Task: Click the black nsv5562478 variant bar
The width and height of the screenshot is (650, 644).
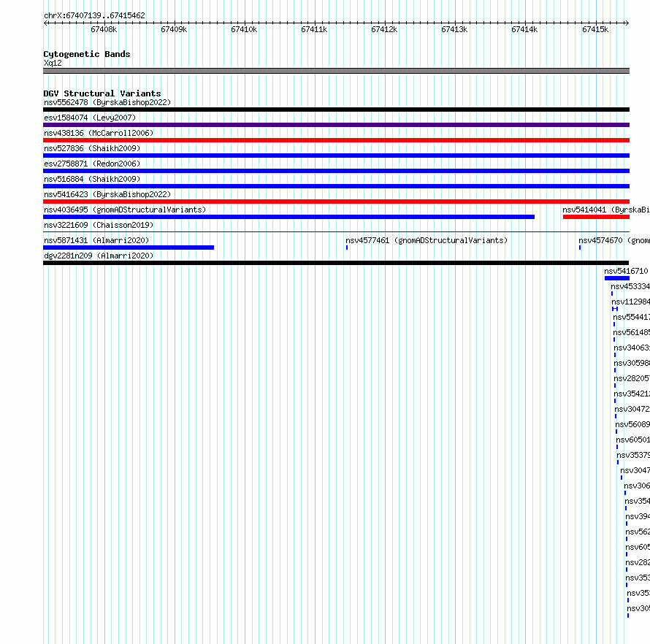Action: click(336, 110)
